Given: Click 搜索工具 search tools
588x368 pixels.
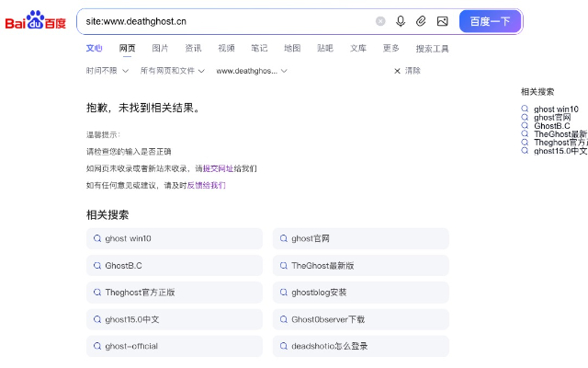Looking at the screenshot, I should 433,49.
